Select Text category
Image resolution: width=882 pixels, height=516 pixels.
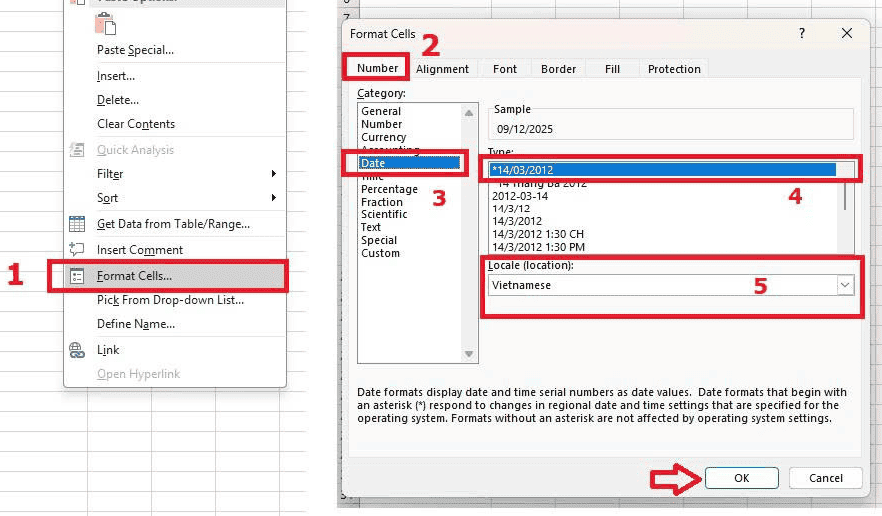(x=371, y=227)
